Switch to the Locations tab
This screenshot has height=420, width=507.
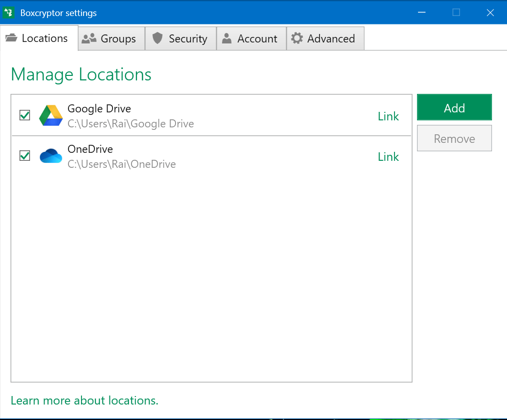pos(39,38)
